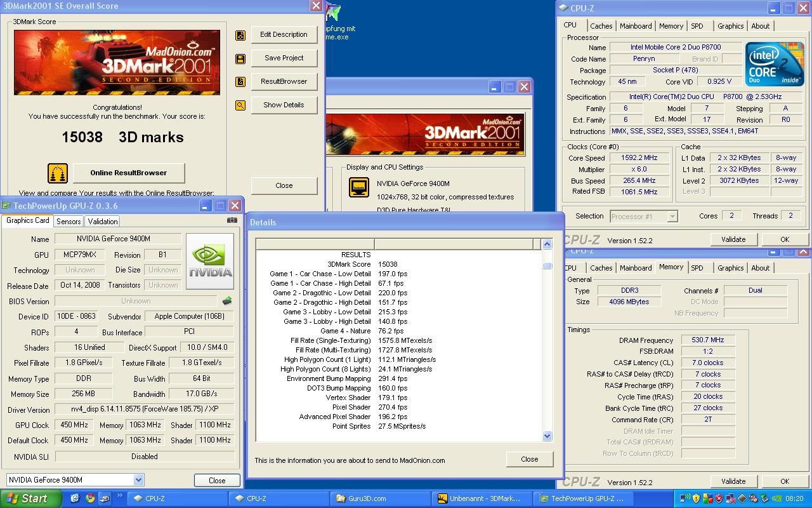Click the 'Intel Mobile Core 2 Duo P8700' name field
Viewport: 812px width, 508px height.
[x=675, y=48]
